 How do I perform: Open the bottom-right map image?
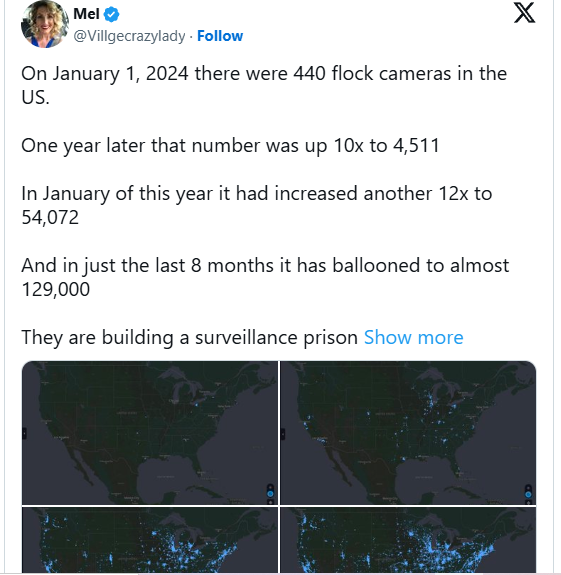point(408,540)
